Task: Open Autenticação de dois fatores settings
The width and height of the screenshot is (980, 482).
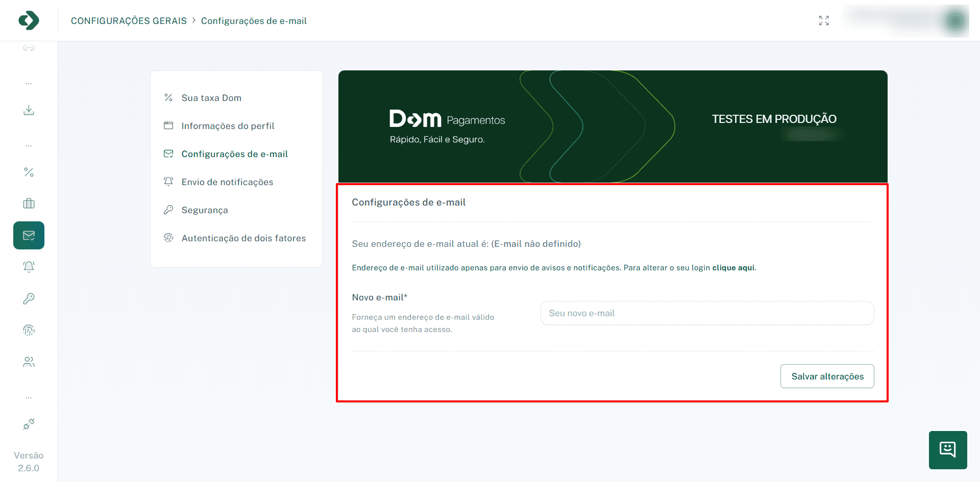Action: 243,238
